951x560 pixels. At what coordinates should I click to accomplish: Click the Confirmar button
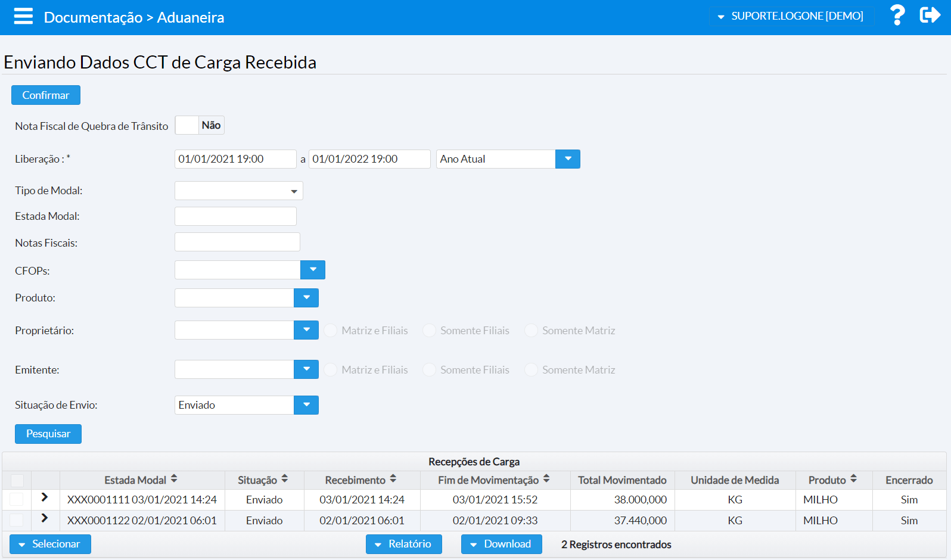pyautogui.click(x=46, y=95)
